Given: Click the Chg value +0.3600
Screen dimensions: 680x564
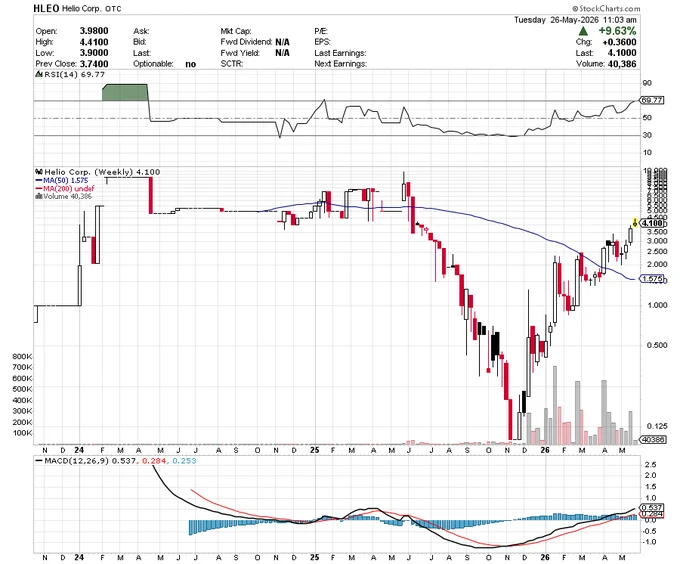Looking at the screenshot, I should tap(619, 42).
